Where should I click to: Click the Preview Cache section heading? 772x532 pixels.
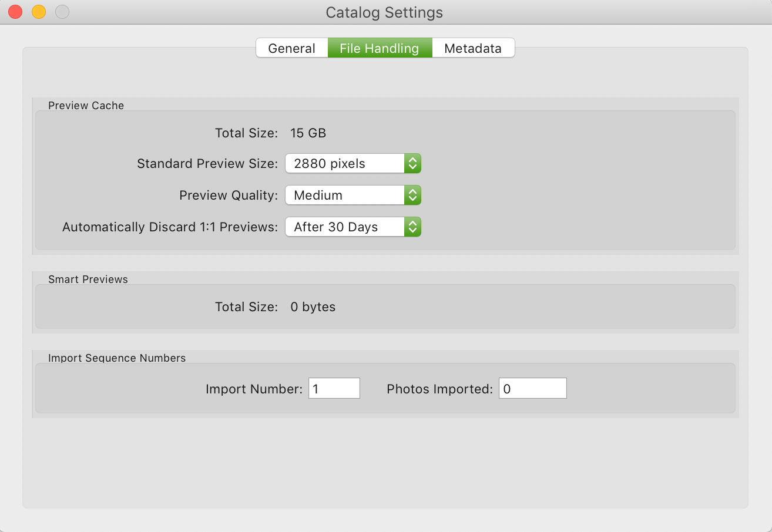click(86, 106)
